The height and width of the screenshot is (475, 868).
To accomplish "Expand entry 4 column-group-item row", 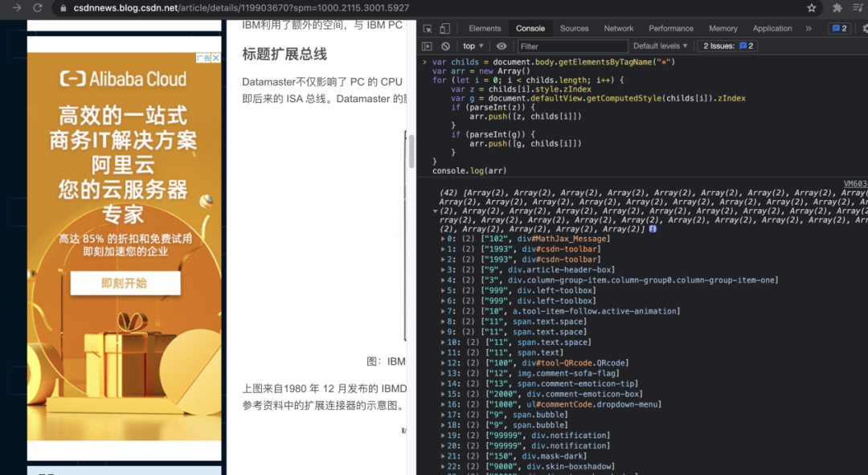I will pos(443,280).
